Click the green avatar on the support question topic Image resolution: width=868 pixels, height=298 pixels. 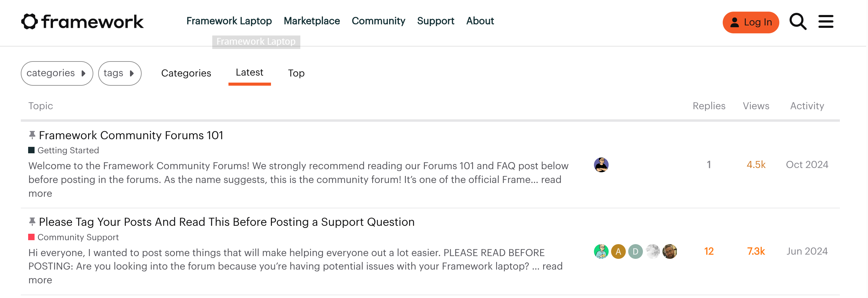pos(601,251)
